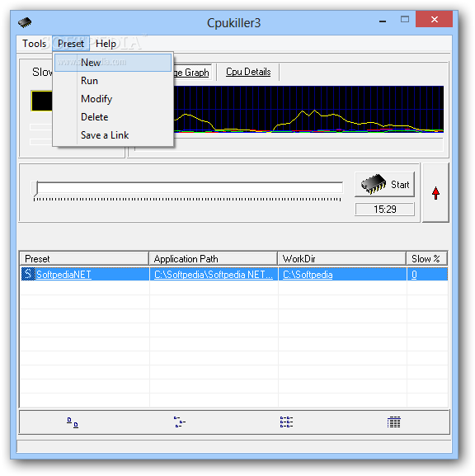The width and height of the screenshot is (475, 476).
Task: Choose New from the Preset menu
Action: (113, 63)
